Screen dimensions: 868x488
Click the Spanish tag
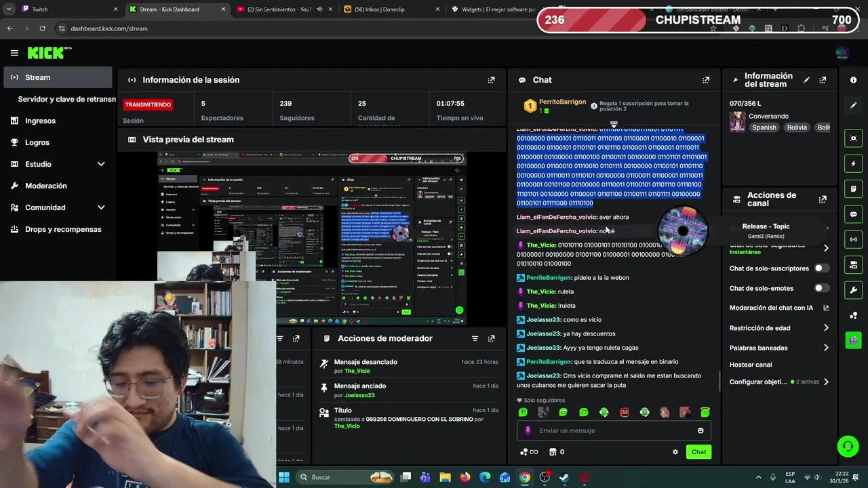764,127
